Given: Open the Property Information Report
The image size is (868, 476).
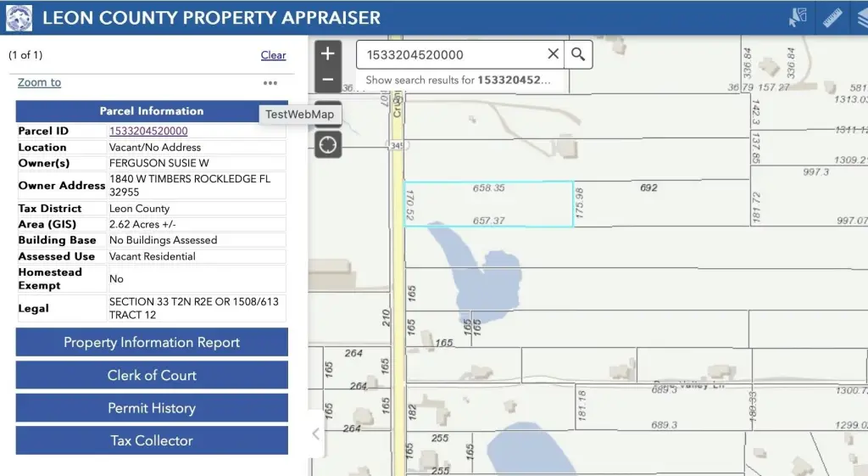Looking at the screenshot, I should 152,343.
